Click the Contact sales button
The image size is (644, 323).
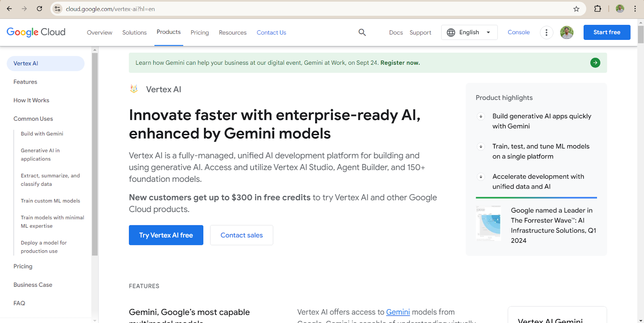242,235
